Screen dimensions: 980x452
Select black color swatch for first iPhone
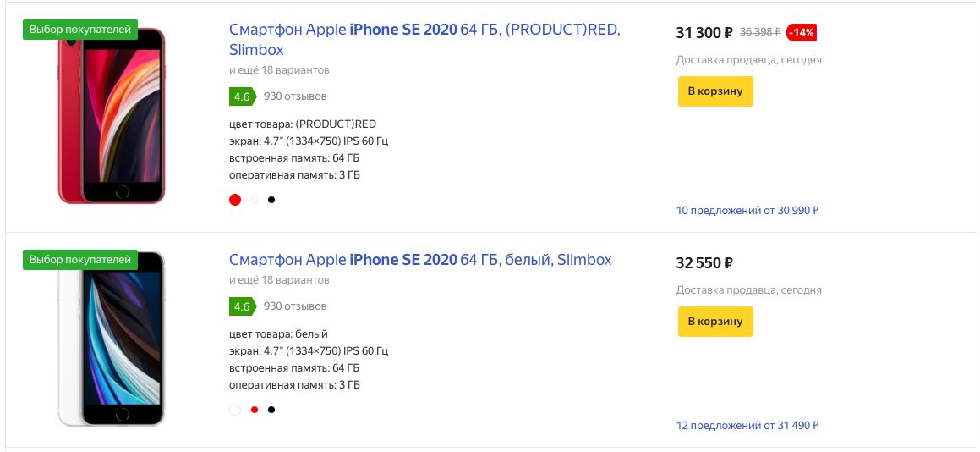click(x=271, y=200)
